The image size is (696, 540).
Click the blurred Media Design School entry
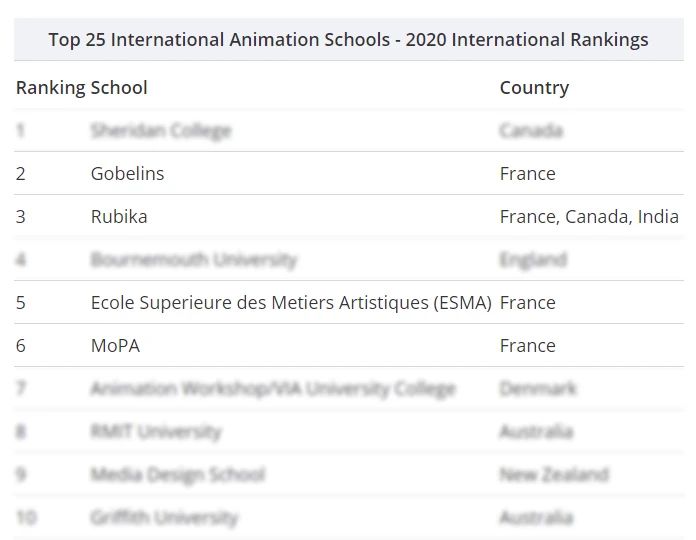178,474
